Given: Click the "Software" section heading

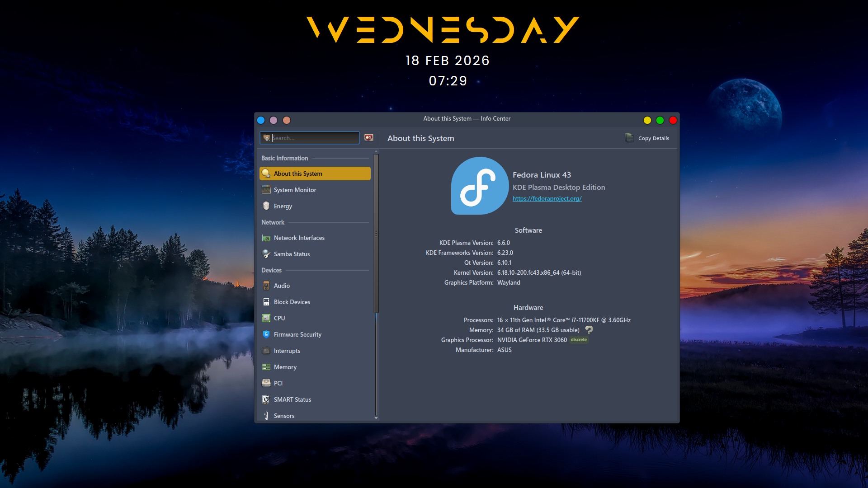Looking at the screenshot, I should [x=528, y=230].
